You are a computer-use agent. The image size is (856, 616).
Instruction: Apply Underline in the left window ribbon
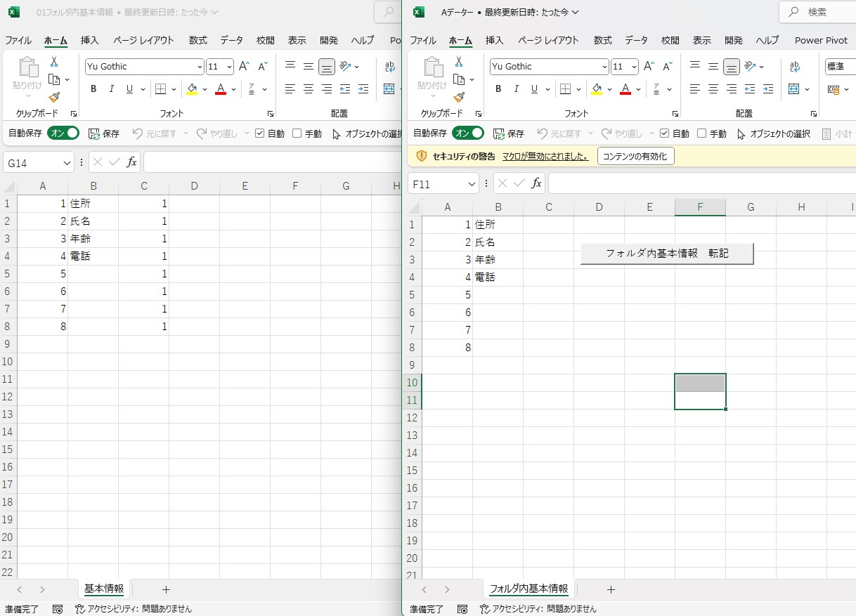(129, 89)
